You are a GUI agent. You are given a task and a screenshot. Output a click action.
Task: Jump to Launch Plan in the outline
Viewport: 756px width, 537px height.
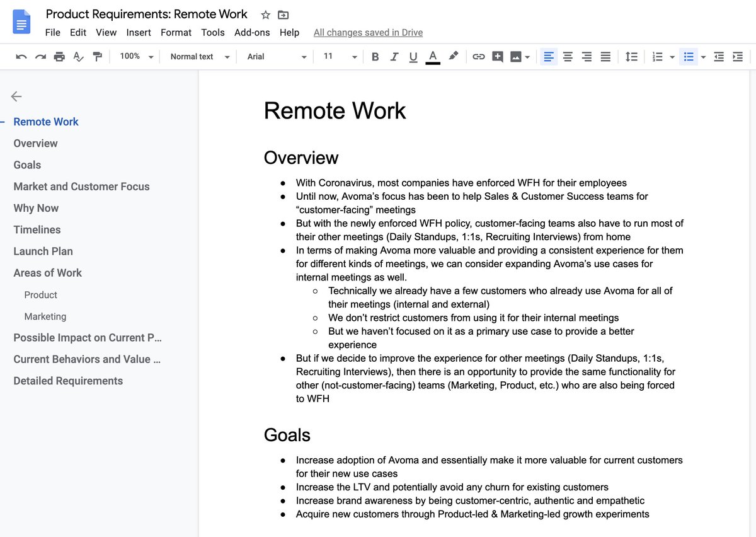pyautogui.click(x=43, y=251)
